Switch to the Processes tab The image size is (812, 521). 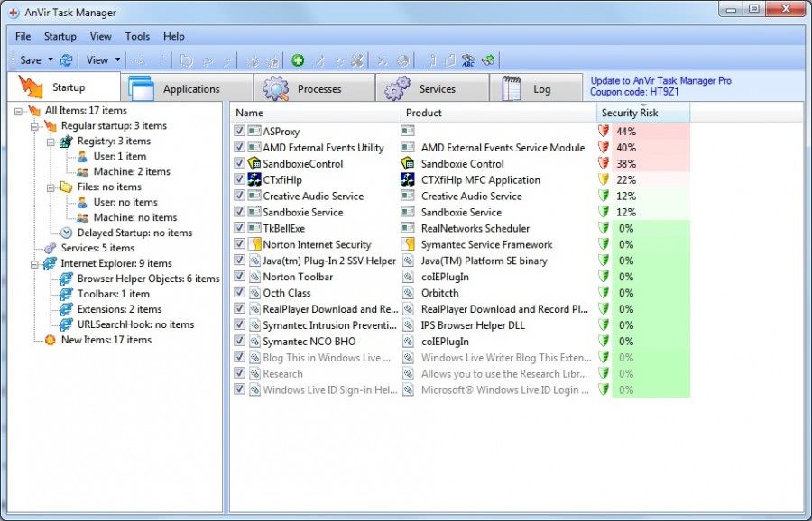[x=314, y=88]
